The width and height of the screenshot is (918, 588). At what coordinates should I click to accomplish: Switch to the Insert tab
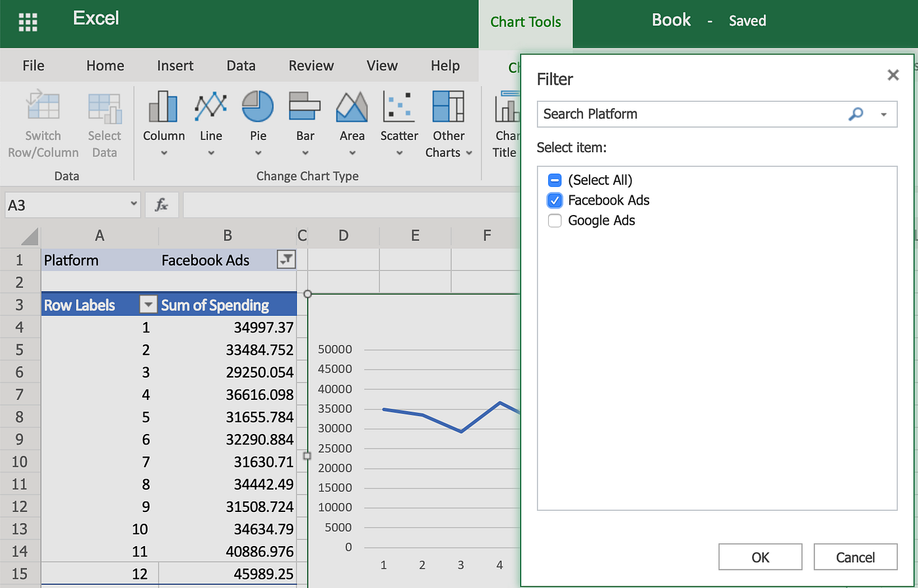[175, 66]
